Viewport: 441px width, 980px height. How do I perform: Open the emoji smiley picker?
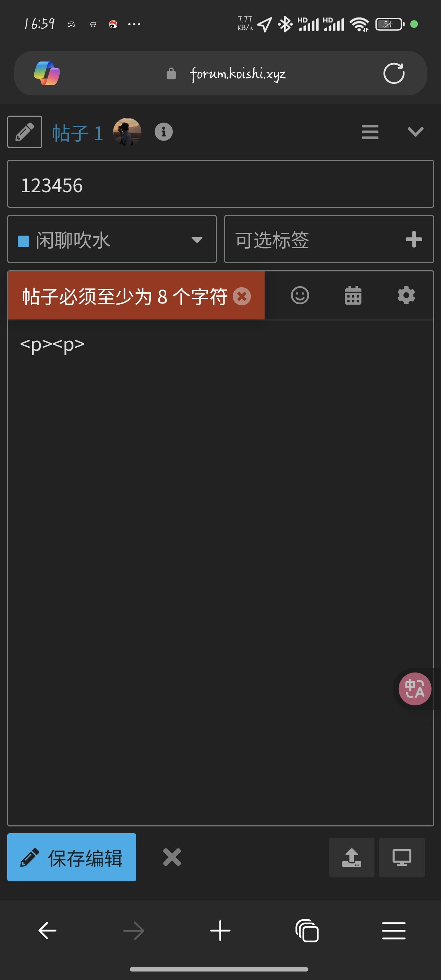300,295
